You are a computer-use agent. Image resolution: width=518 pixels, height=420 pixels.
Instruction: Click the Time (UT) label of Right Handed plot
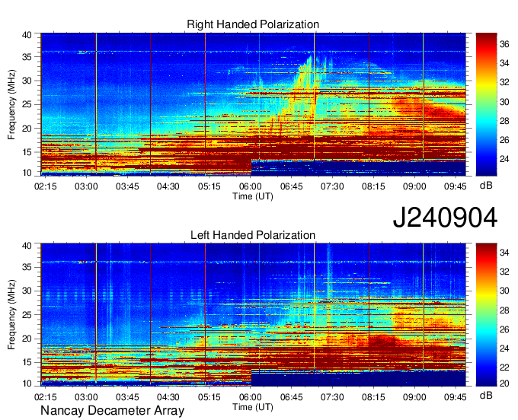(x=253, y=196)
